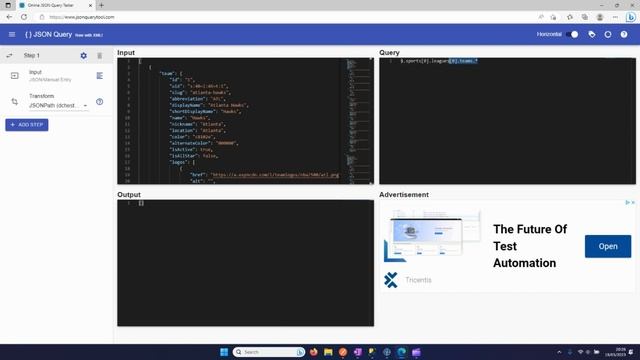
Task: Open the tab actions menu icon
Action: coord(8,5)
